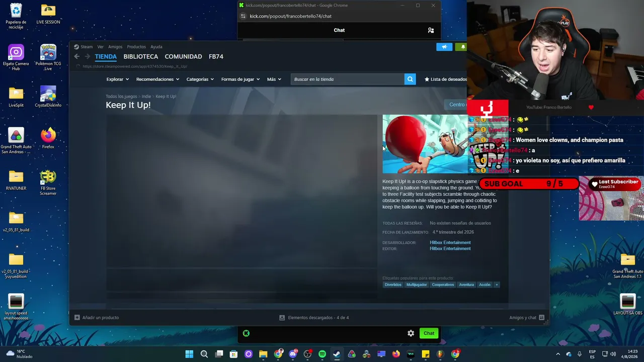Open Papelera de reciclaje desktop icon

pos(16,16)
